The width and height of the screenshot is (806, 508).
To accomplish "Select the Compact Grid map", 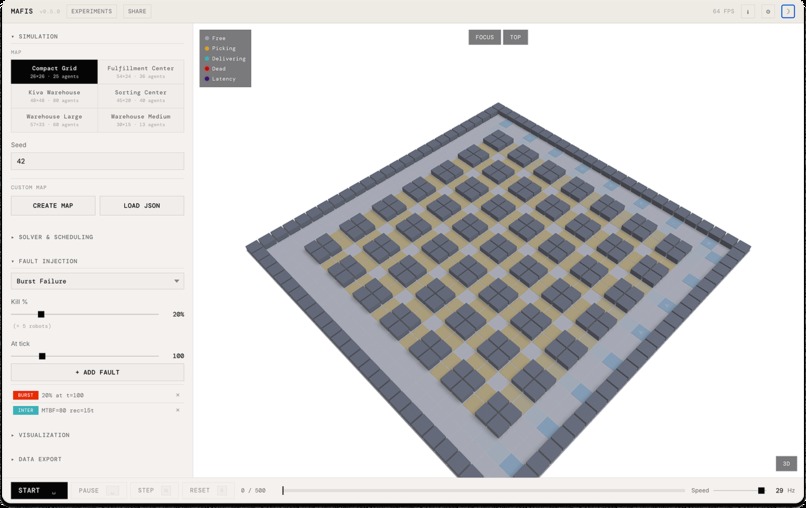I will coord(54,71).
